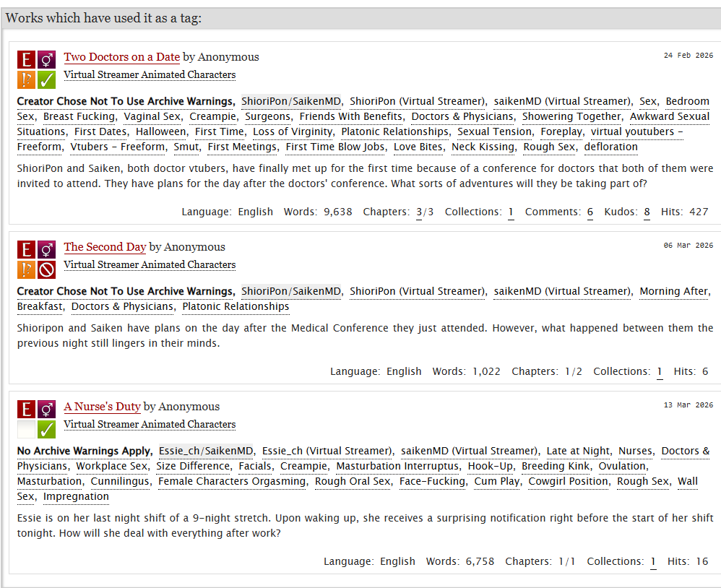721x588 pixels.
Task: Click the word count 9,638
Action: point(338,212)
